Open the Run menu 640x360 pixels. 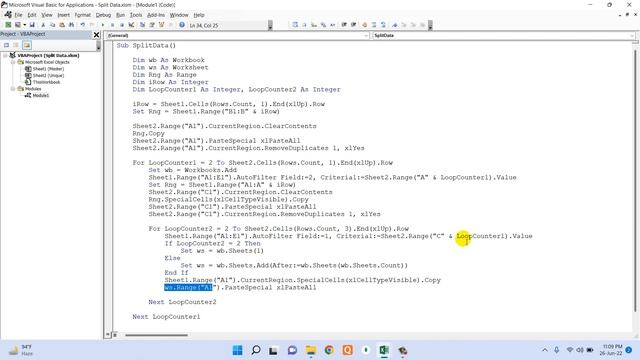(120, 15)
